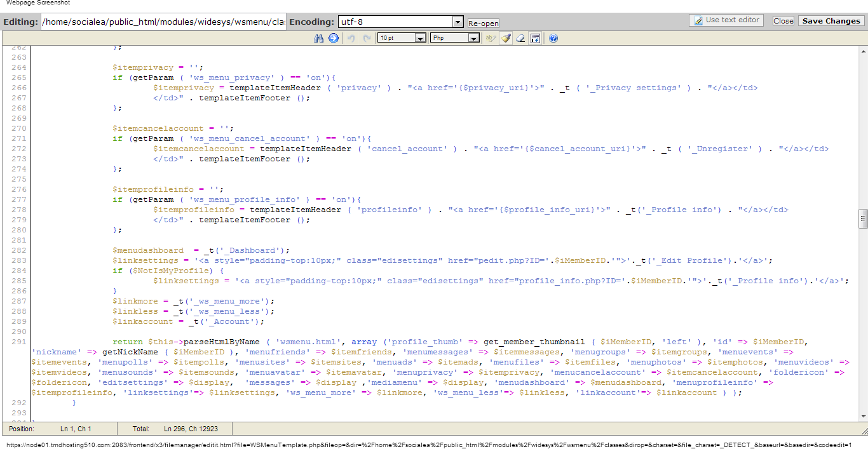Image resolution: width=868 pixels, height=449 pixels.
Task: Click the redo arrow icon
Action: click(x=367, y=38)
